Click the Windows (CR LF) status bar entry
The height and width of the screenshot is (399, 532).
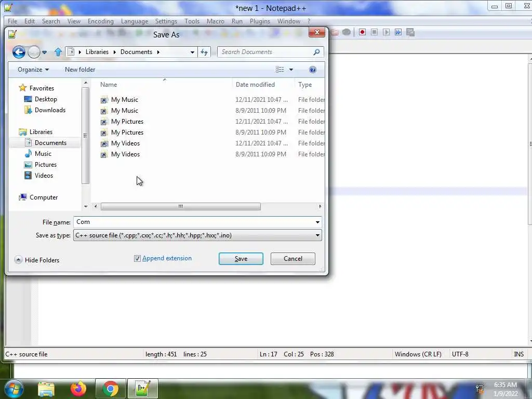[x=418, y=354]
